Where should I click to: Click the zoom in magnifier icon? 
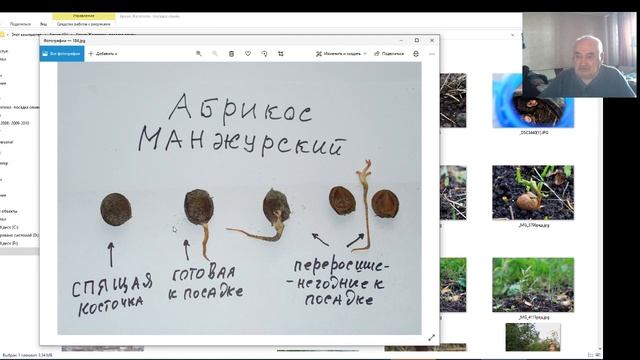tap(198, 53)
